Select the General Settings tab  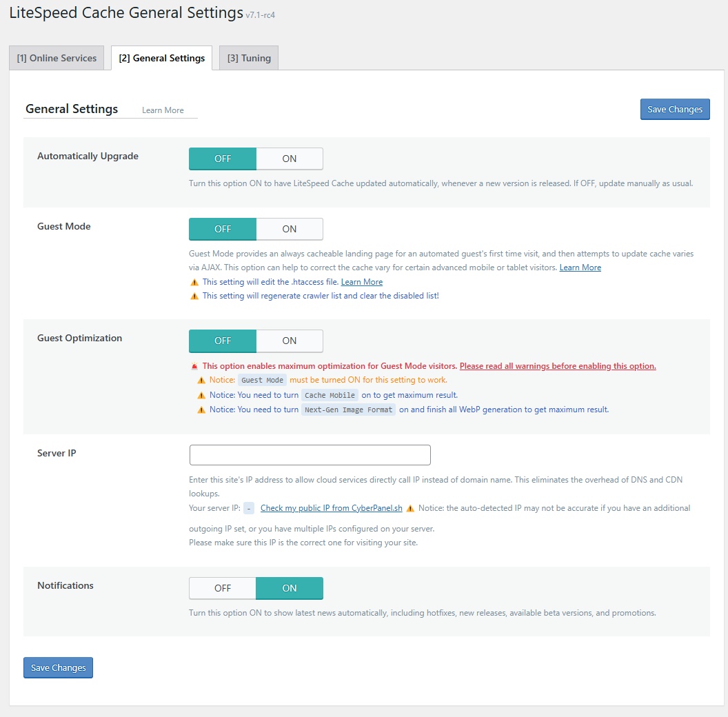161,58
